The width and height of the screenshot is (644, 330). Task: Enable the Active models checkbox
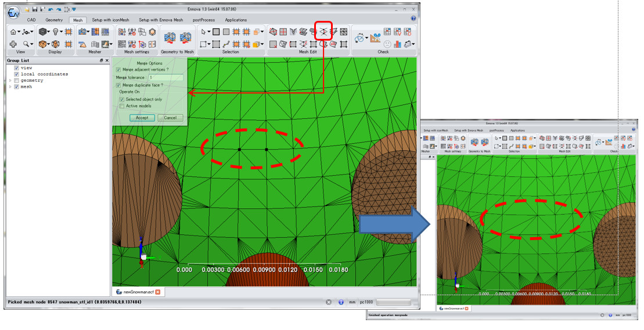point(122,106)
